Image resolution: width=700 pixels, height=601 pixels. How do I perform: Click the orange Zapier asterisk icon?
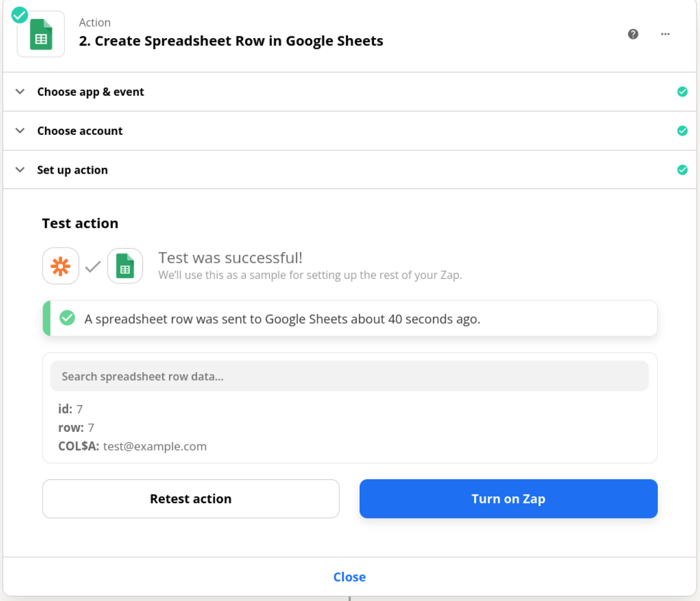point(61,266)
